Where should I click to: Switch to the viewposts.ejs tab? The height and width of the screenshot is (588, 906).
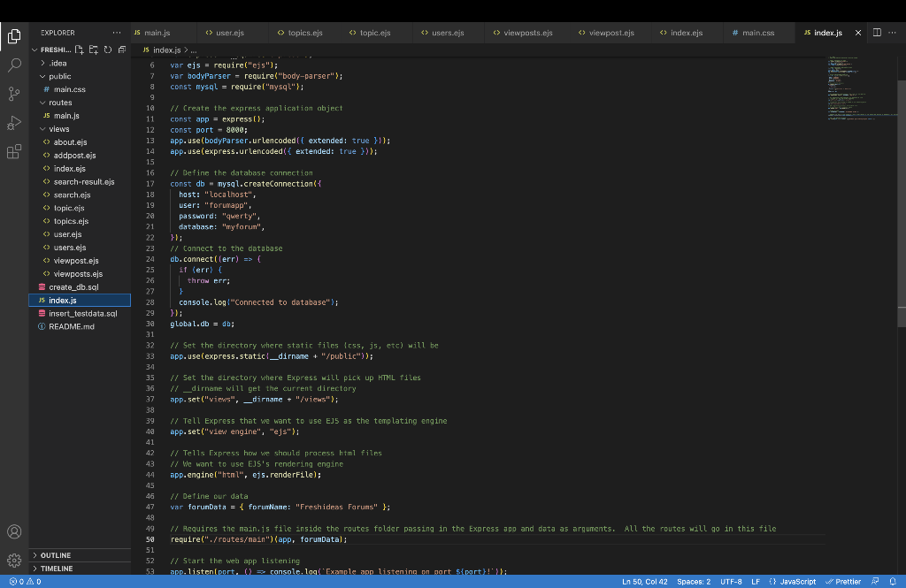click(x=524, y=32)
